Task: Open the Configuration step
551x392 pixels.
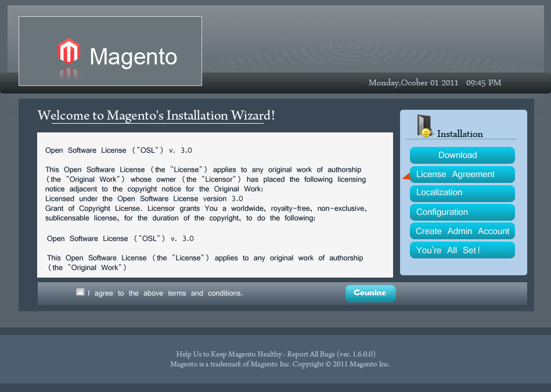Action: click(x=462, y=212)
